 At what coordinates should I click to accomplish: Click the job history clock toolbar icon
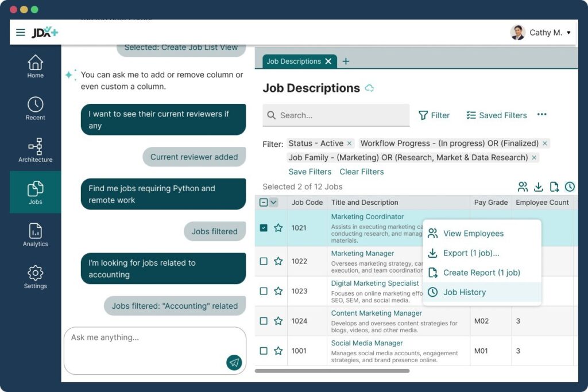point(570,187)
